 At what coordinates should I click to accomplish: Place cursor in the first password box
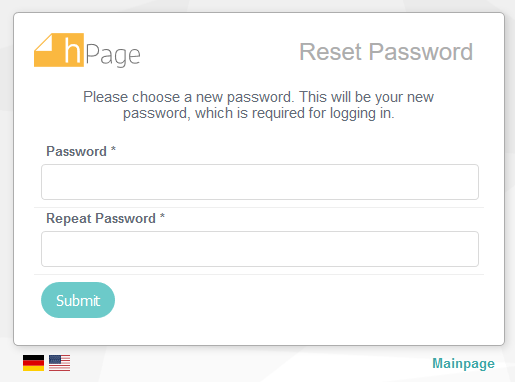[260, 182]
